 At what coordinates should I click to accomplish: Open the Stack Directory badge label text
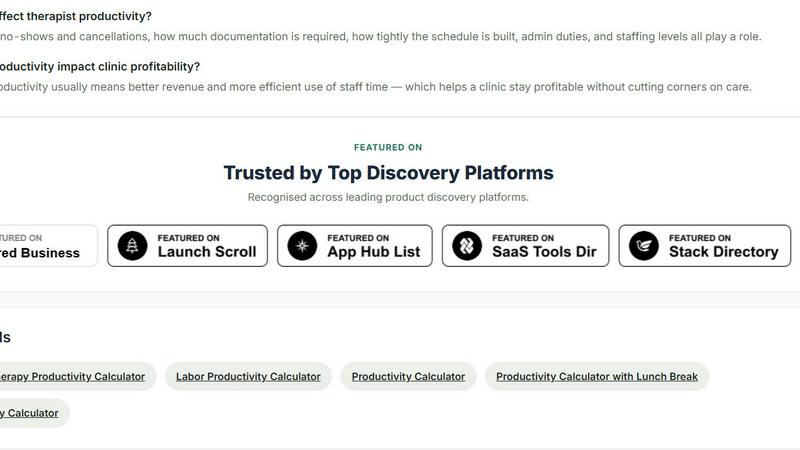point(723,252)
